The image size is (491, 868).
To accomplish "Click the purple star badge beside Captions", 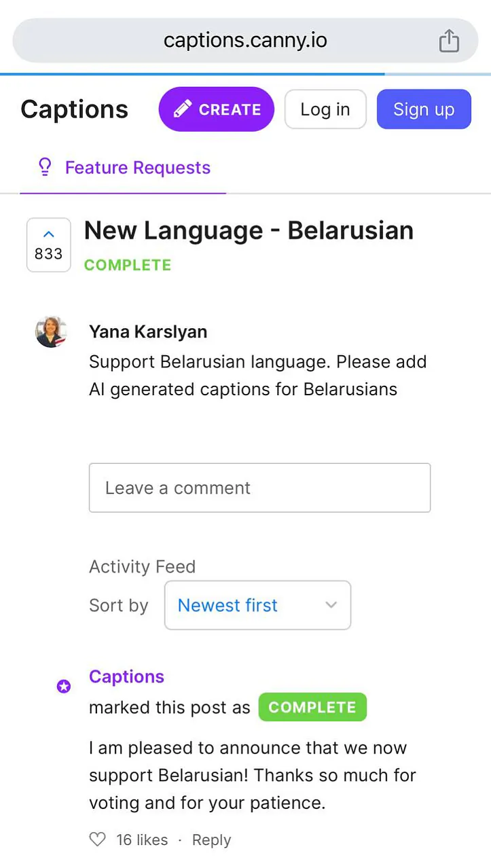I will point(64,687).
